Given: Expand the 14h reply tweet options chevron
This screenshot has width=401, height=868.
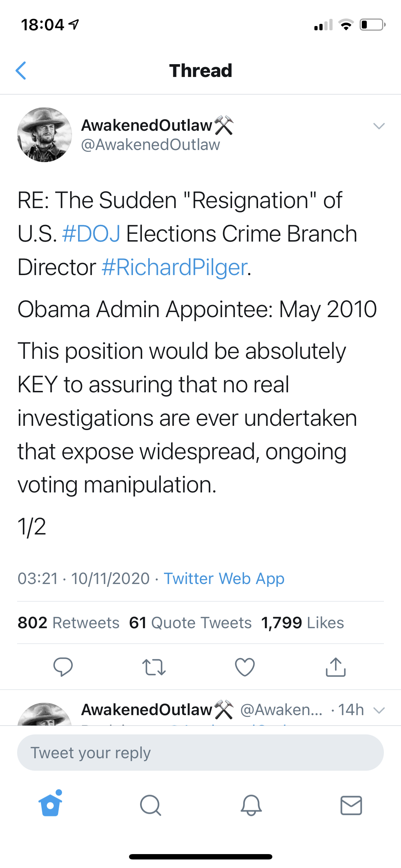Looking at the screenshot, I should [379, 710].
